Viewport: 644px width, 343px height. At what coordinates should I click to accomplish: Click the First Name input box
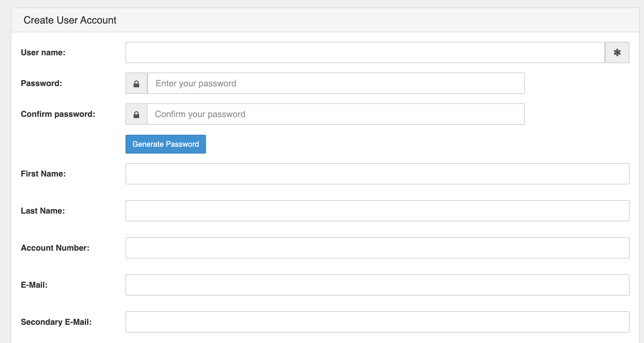click(377, 174)
